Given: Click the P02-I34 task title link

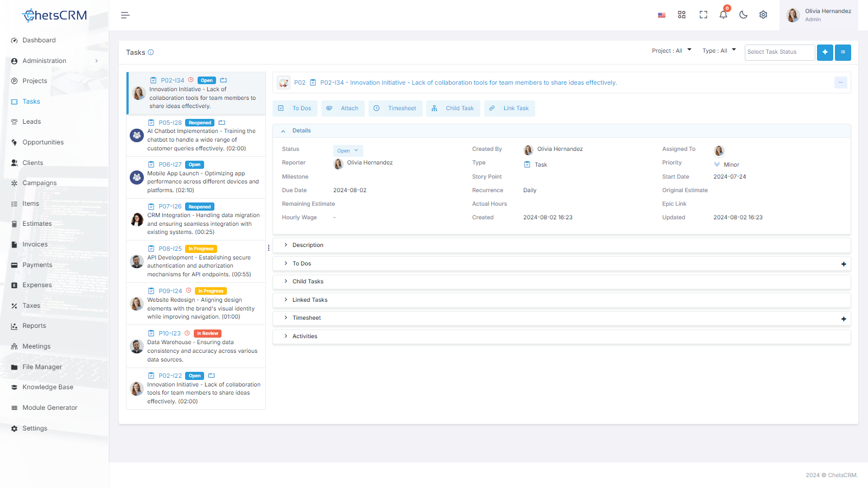Looking at the screenshot, I should point(468,83).
